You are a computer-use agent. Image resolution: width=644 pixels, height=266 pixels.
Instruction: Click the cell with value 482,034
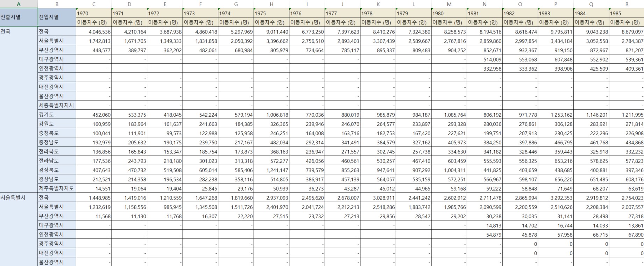271,142
